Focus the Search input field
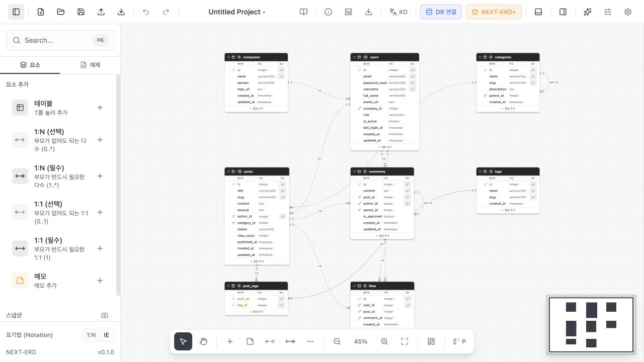 coord(60,40)
